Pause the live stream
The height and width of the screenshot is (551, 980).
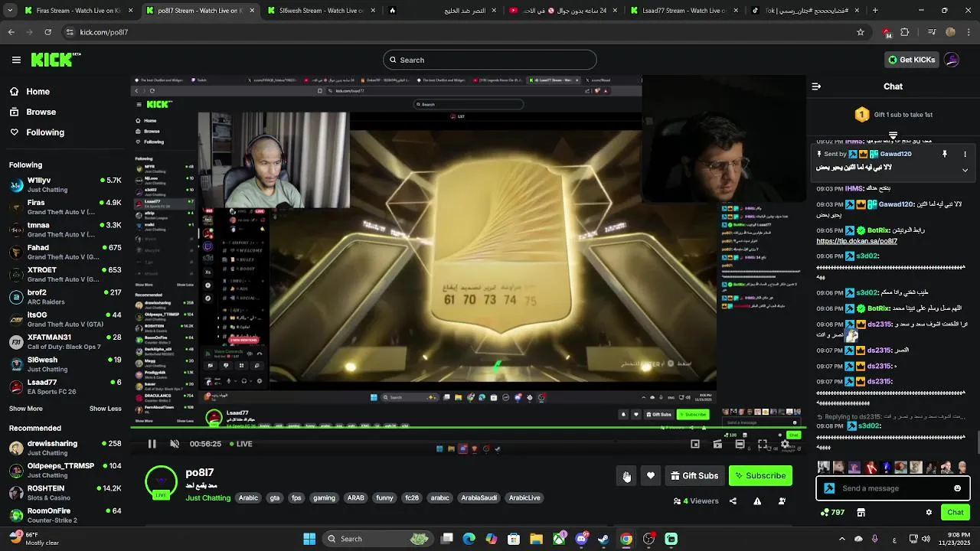pos(152,444)
